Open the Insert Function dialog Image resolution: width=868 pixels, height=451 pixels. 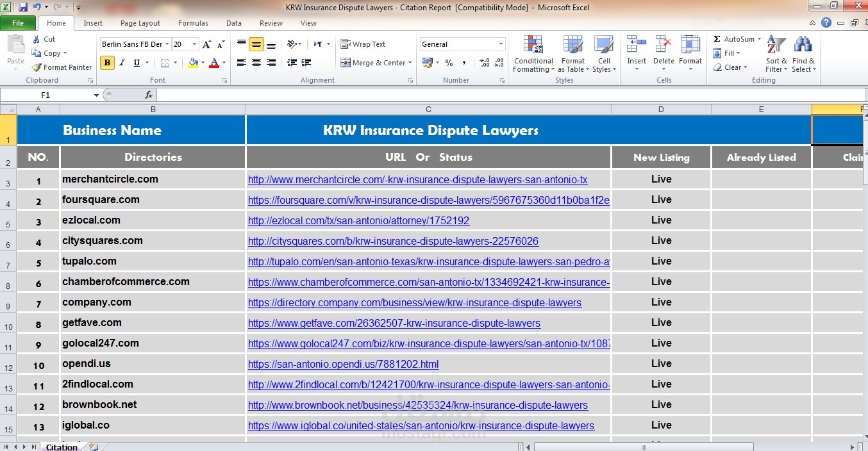pyautogui.click(x=149, y=94)
